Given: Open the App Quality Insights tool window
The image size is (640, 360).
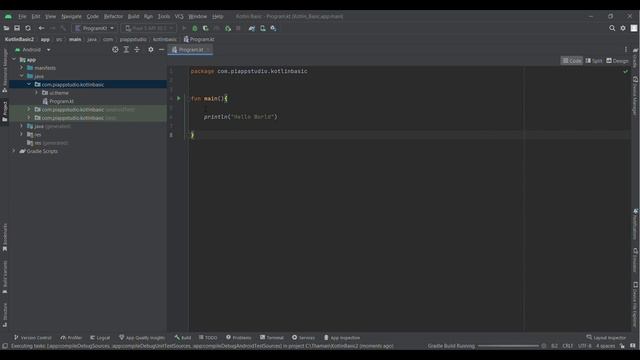Looking at the screenshot, I should click(x=142, y=338).
